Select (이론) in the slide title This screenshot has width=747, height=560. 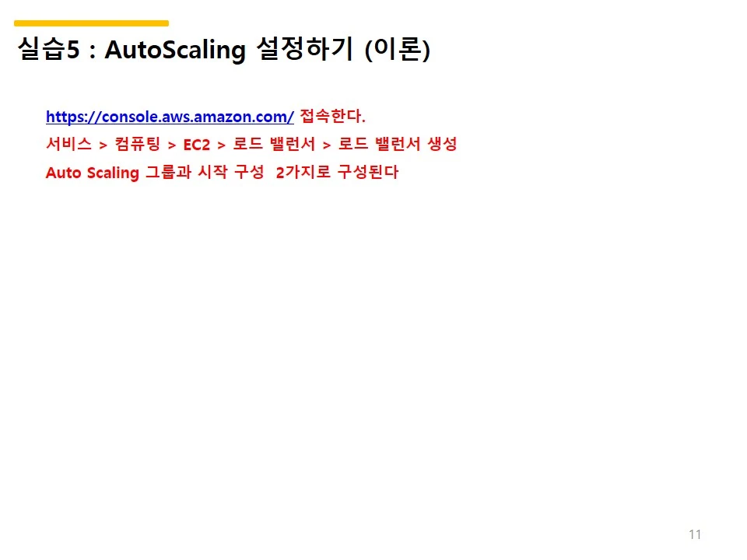point(398,50)
